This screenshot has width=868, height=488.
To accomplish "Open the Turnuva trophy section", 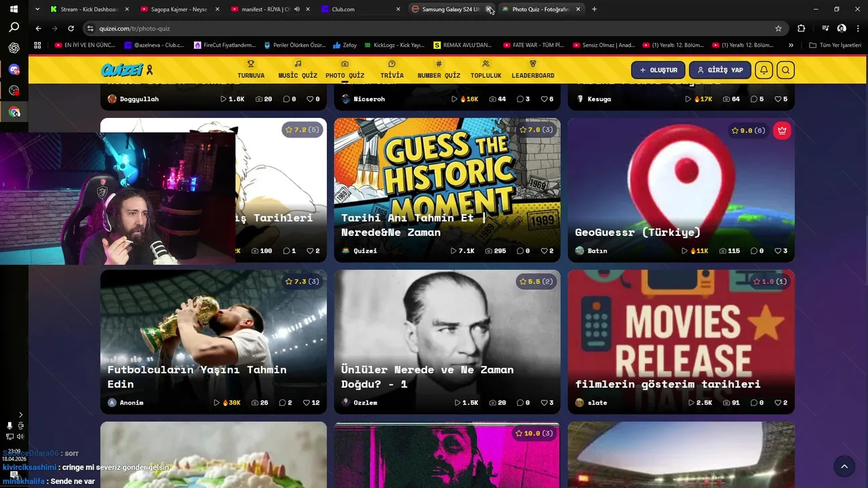I will point(251,70).
